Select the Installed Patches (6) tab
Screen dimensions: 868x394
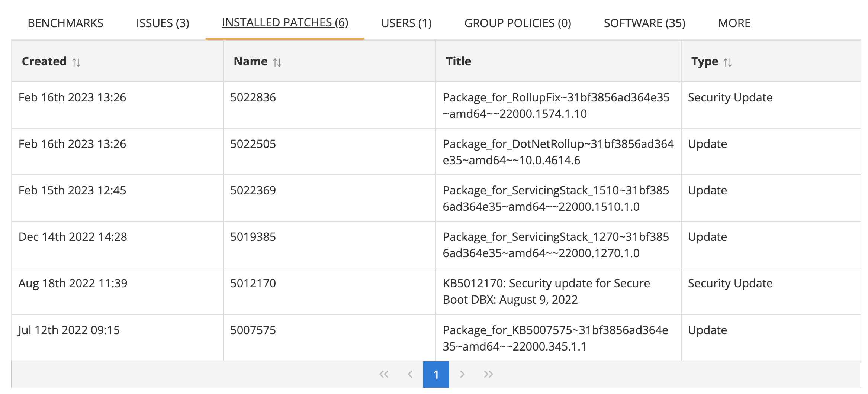click(x=285, y=23)
